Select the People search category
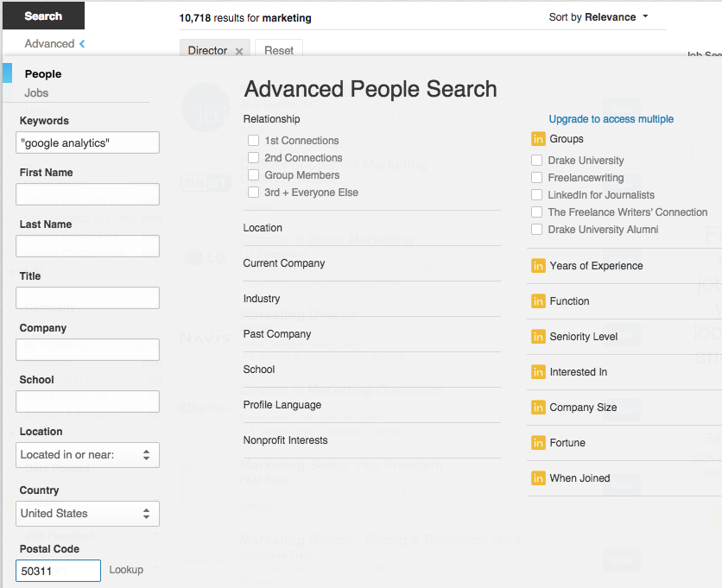 (43, 74)
